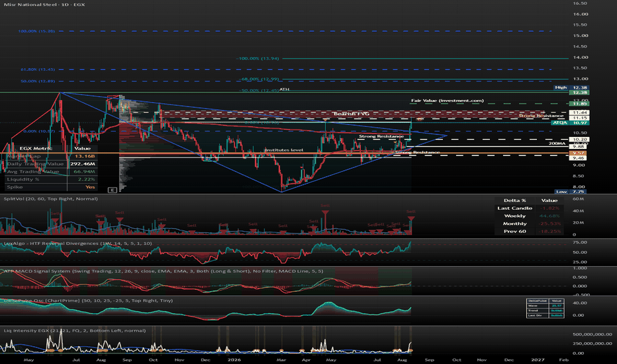Click the tallest red Sell marker in SplitVol
Viewport: 617px width, 364px height.
[x=325, y=213]
